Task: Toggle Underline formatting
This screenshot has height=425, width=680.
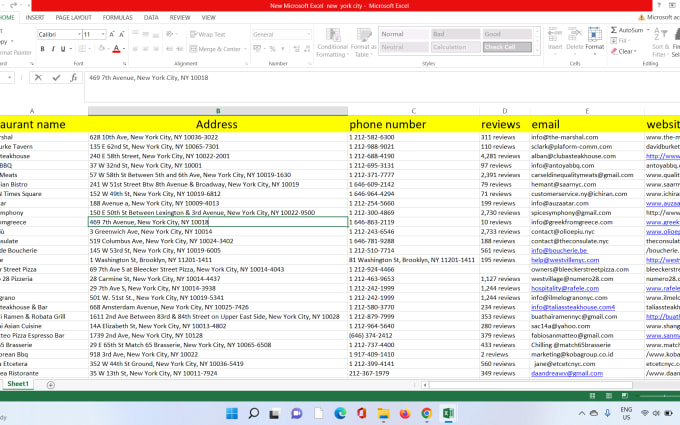Action: [63, 49]
